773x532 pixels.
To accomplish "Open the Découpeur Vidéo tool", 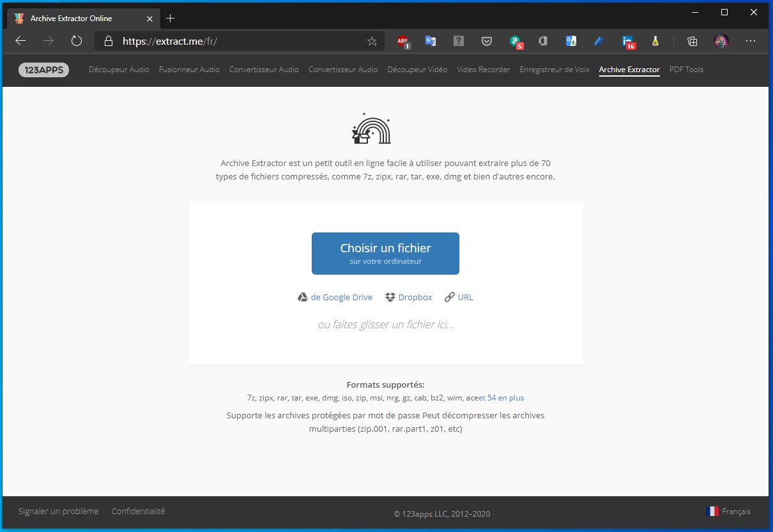I will [417, 70].
